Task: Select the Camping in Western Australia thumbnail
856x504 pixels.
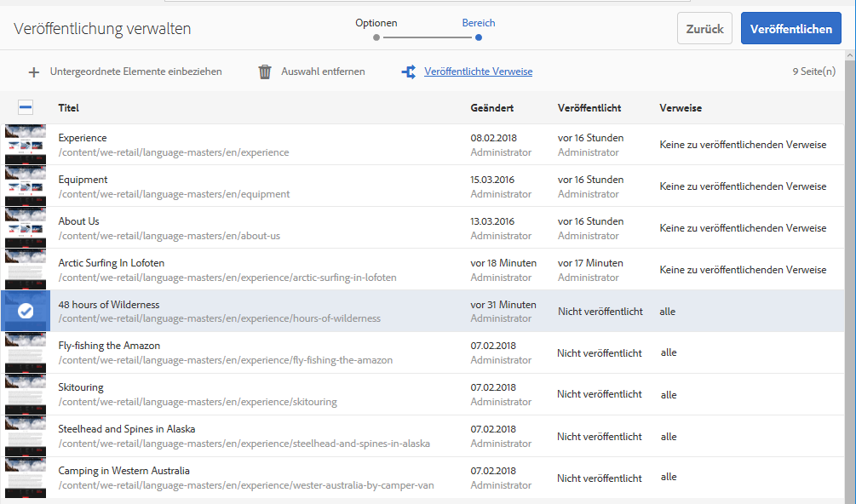Action: 26,478
